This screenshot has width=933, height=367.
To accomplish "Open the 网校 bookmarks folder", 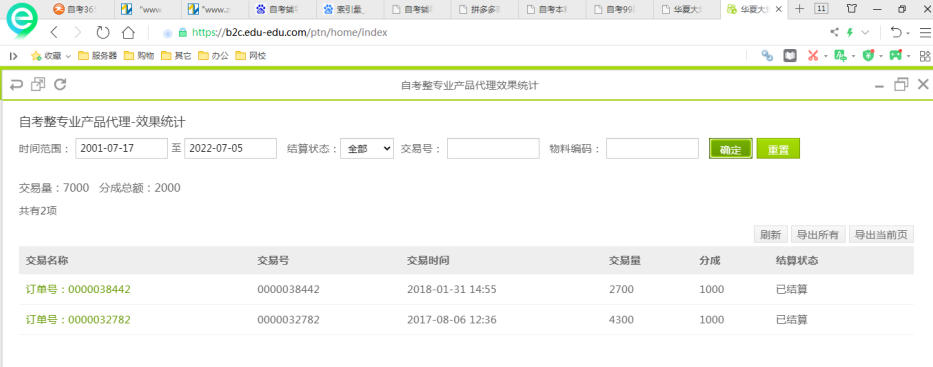I will click(251, 56).
